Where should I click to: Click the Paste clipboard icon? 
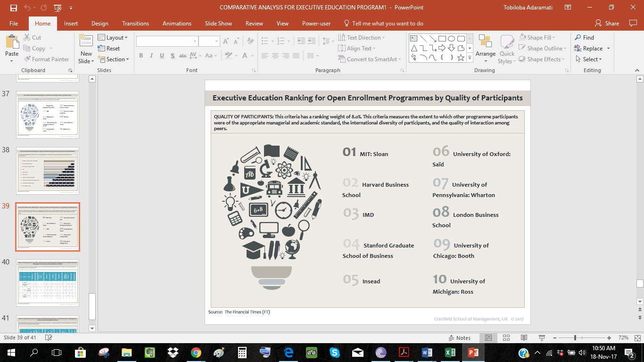click(x=12, y=42)
